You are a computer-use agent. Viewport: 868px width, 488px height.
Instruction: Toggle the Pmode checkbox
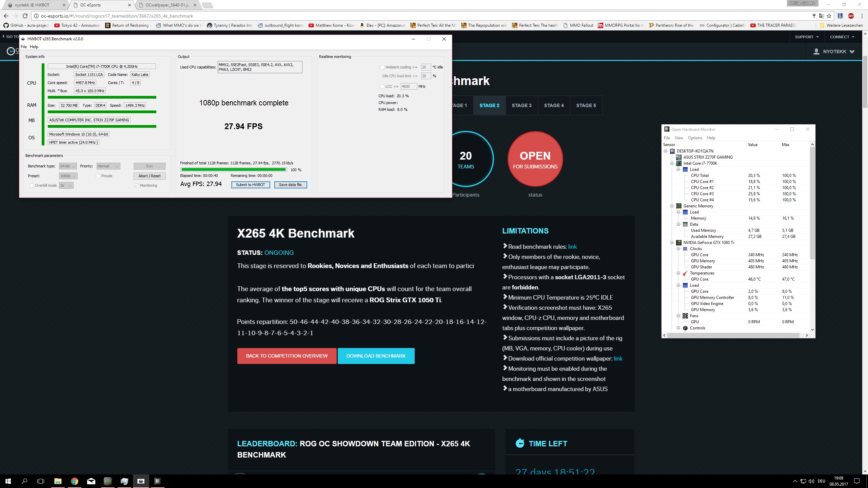[98, 176]
